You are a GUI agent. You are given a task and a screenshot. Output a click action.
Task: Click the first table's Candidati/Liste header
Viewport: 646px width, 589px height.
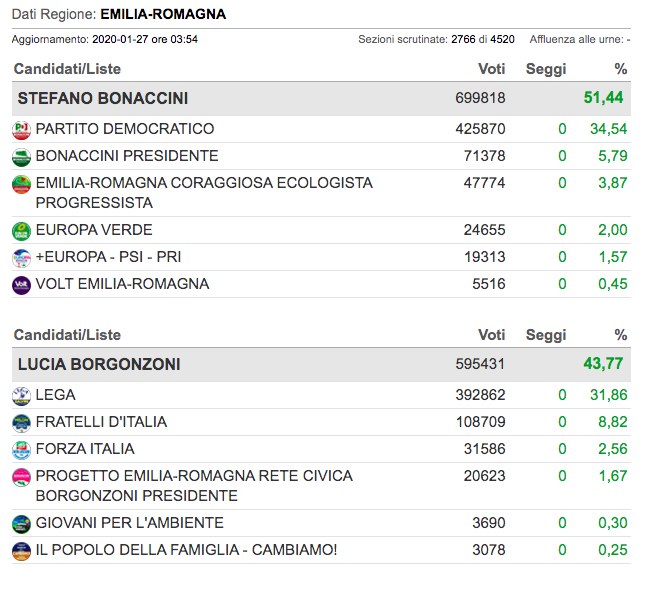[67, 69]
